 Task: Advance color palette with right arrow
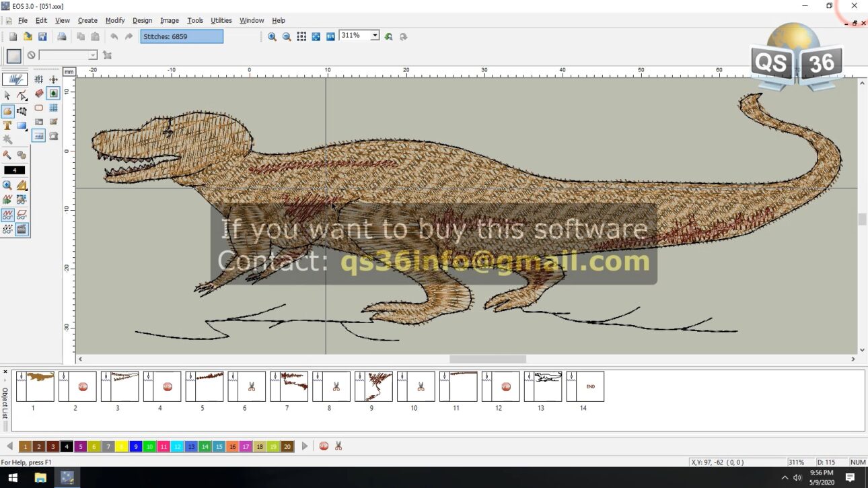[x=305, y=446]
